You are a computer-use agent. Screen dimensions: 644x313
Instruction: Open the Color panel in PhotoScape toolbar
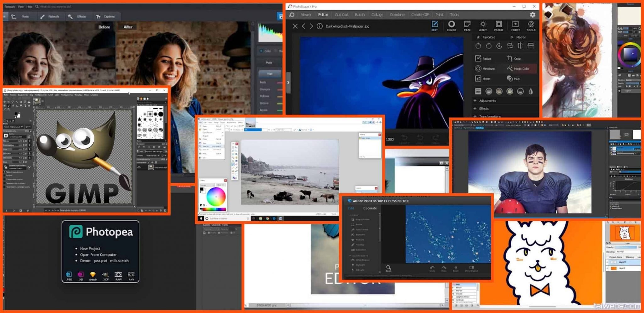click(x=452, y=25)
